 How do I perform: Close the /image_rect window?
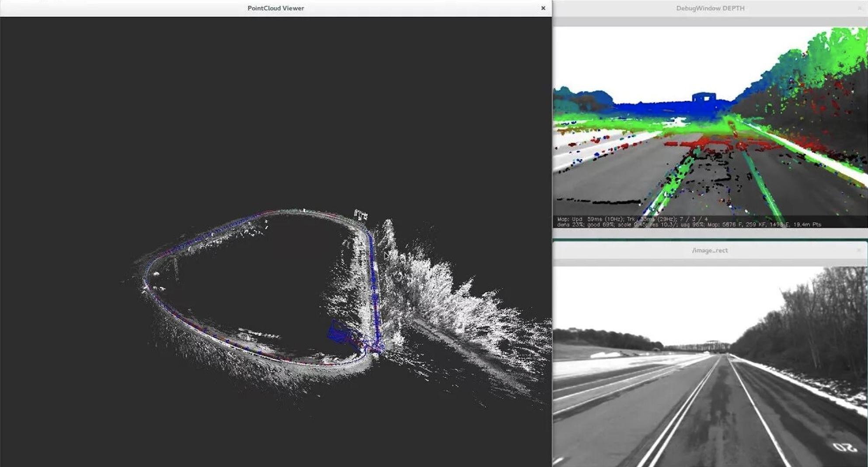[859, 250]
